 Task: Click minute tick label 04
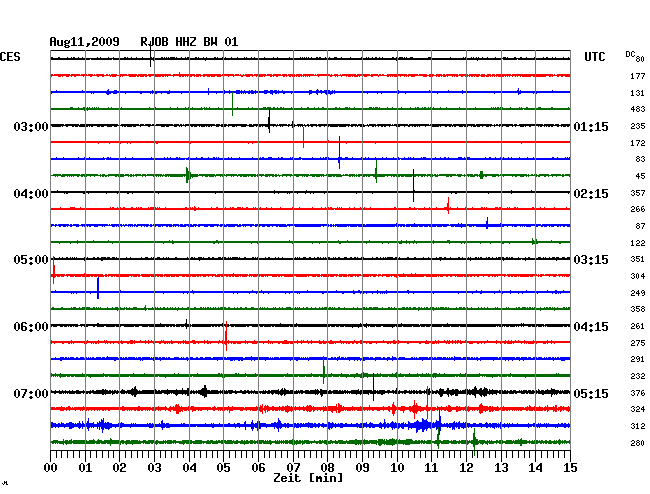(x=189, y=468)
